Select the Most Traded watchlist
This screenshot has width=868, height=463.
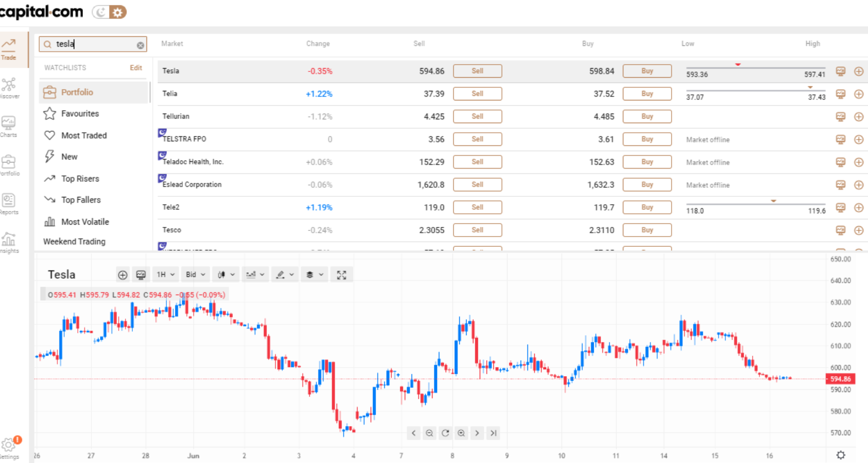(94, 135)
